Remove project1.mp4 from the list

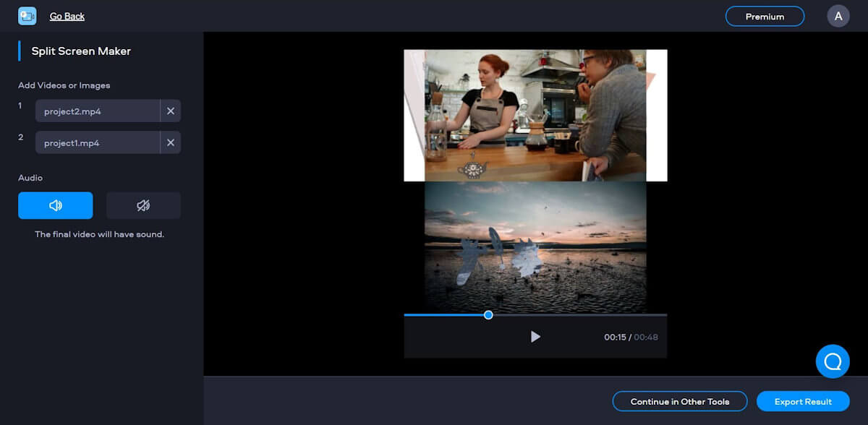point(171,143)
